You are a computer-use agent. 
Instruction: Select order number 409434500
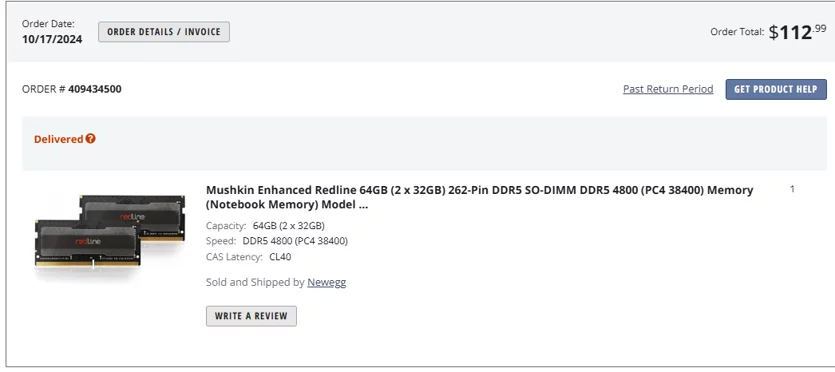coord(95,89)
